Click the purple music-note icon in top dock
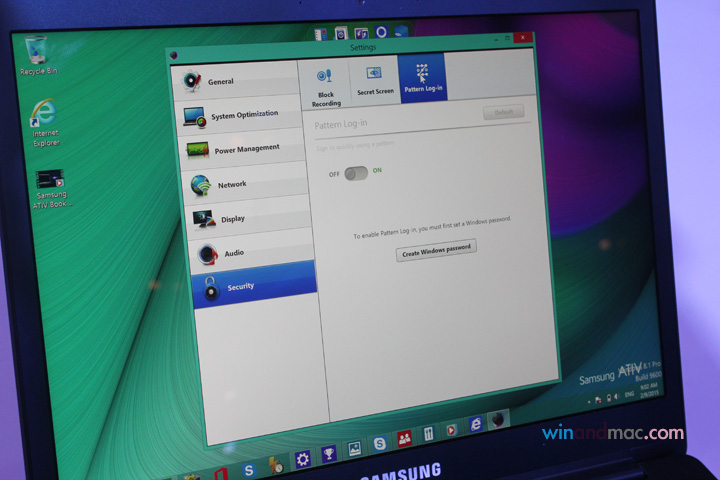 coord(361,33)
